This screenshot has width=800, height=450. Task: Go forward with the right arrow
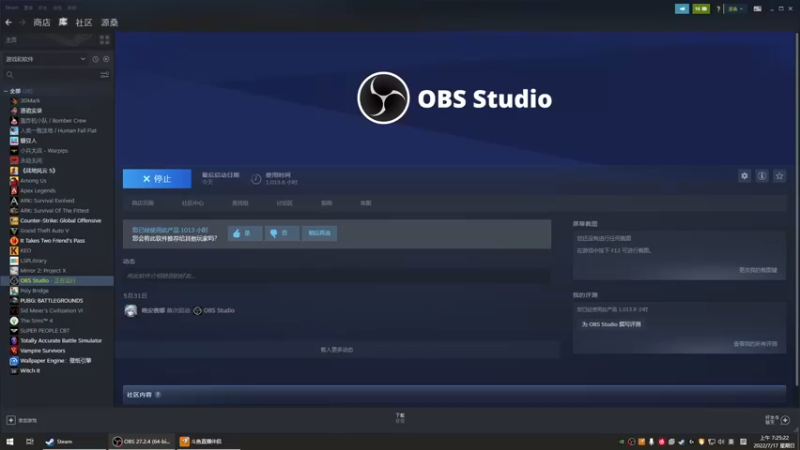[22, 22]
